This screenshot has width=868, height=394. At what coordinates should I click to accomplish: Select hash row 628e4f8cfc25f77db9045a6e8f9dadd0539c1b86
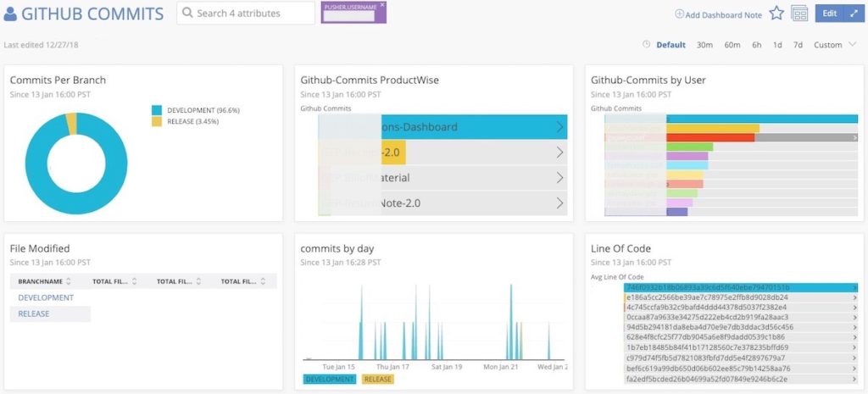(741, 337)
